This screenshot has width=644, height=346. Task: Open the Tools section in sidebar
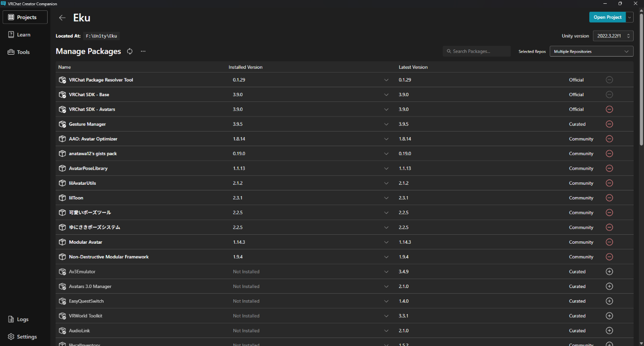coord(25,52)
